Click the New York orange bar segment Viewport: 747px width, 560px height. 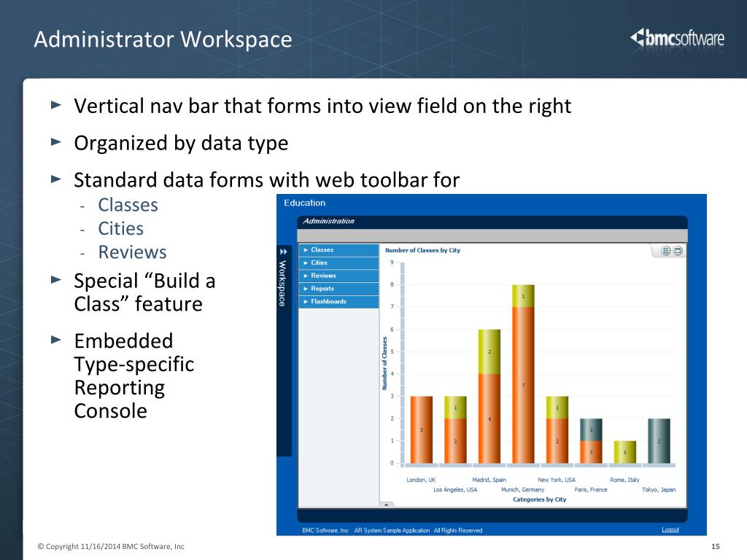tap(557, 441)
